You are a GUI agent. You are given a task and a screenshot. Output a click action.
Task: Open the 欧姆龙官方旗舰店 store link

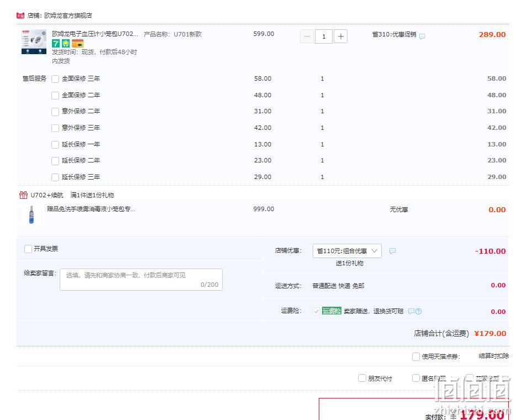(x=68, y=15)
